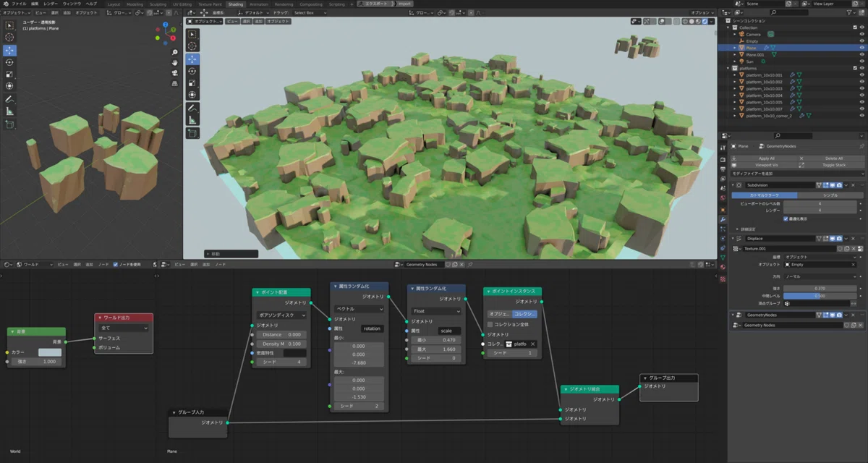Click the rotation attribute name field
Screen dimensions: 868x463
click(372, 328)
